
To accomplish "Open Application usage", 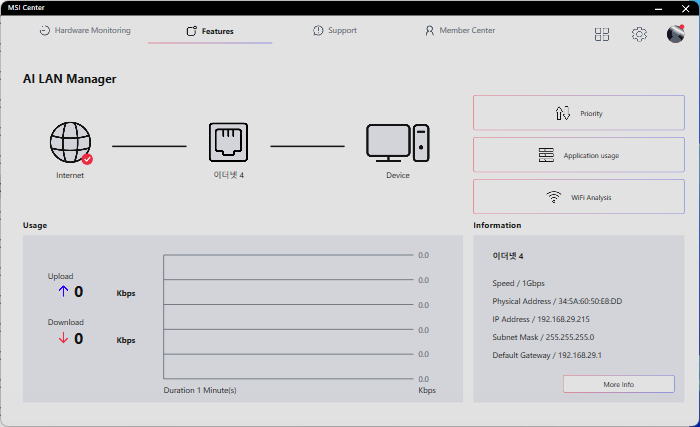I will (x=579, y=155).
